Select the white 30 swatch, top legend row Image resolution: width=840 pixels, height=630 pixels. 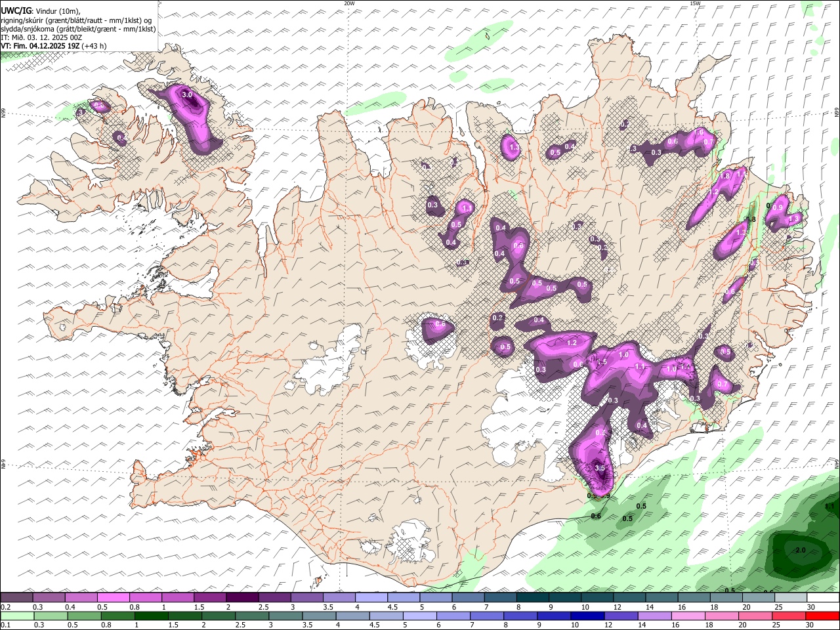coord(823,598)
